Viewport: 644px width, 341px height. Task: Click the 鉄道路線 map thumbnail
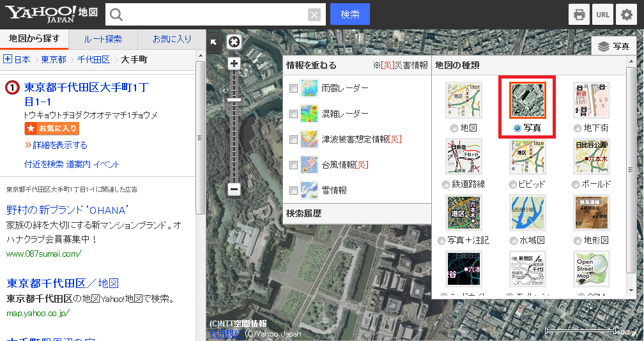464,156
